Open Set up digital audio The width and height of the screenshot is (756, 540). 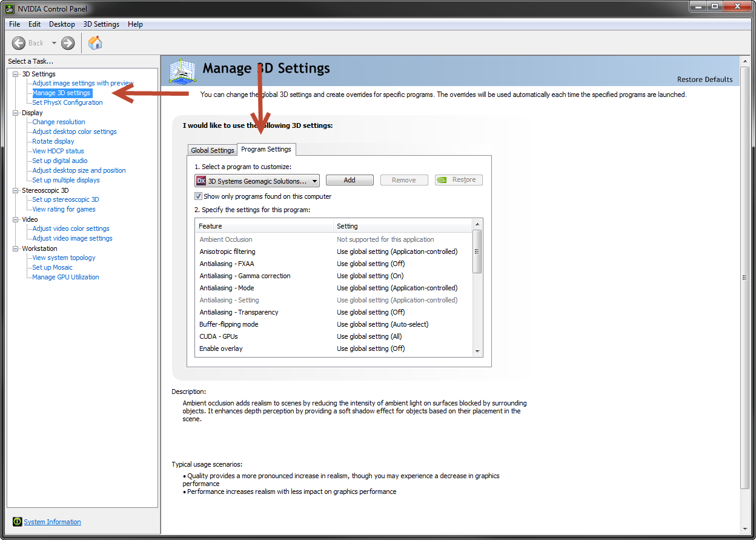[x=60, y=161]
